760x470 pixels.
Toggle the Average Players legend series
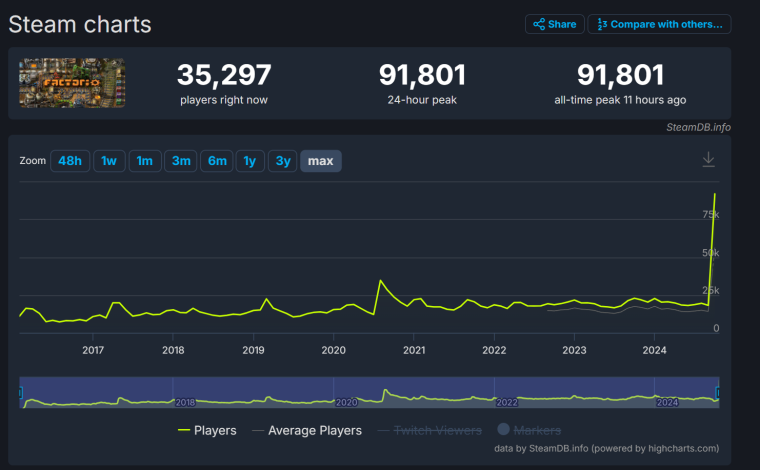tap(307, 430)
